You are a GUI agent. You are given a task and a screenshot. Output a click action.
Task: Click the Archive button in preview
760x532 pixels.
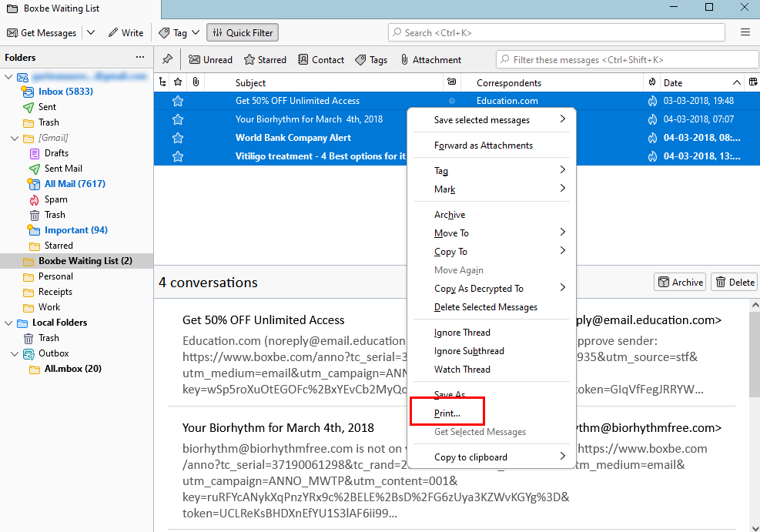(x=680, y=282)
